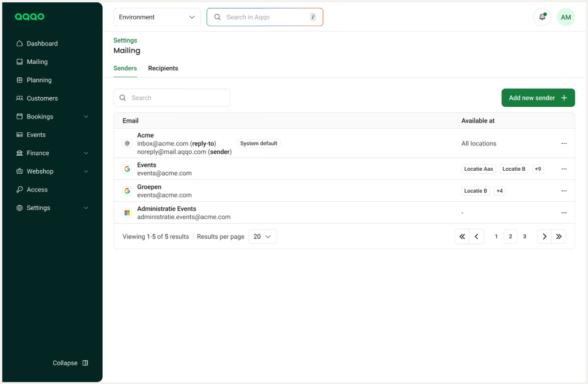Open the three-dot menu for Acme sender
Screen dimensions: 588x384
pyautogui.click(x=563, y=144)
